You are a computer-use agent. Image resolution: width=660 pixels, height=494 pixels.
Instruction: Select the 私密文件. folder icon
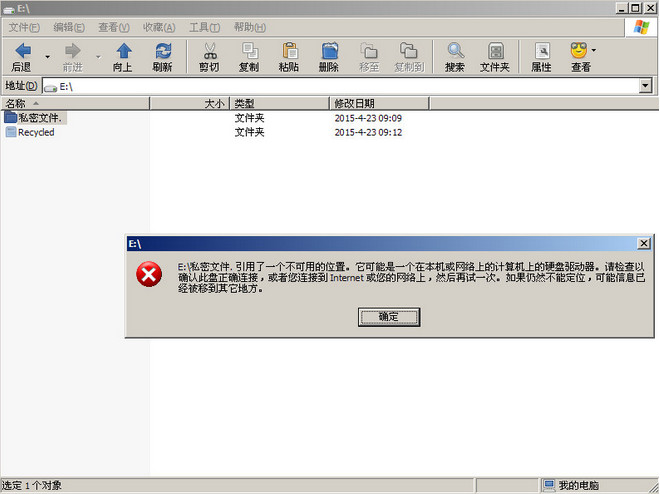click(x=11, y=117)
